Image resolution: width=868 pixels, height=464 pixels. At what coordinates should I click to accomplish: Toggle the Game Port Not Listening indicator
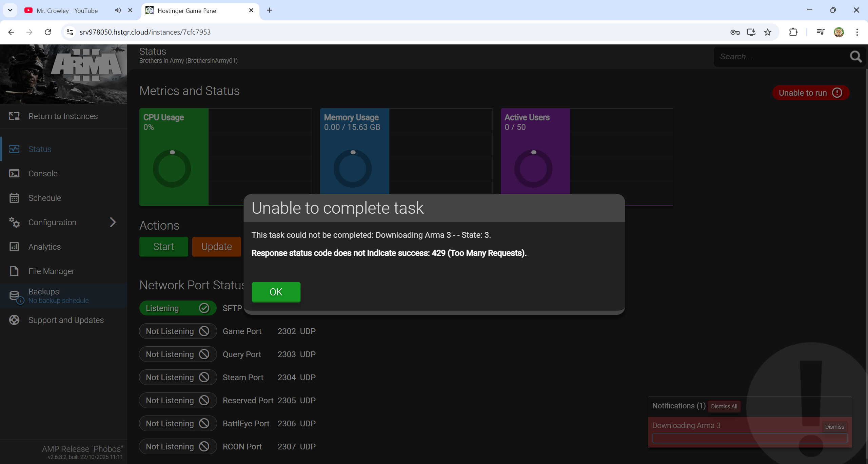coord(178,331)
